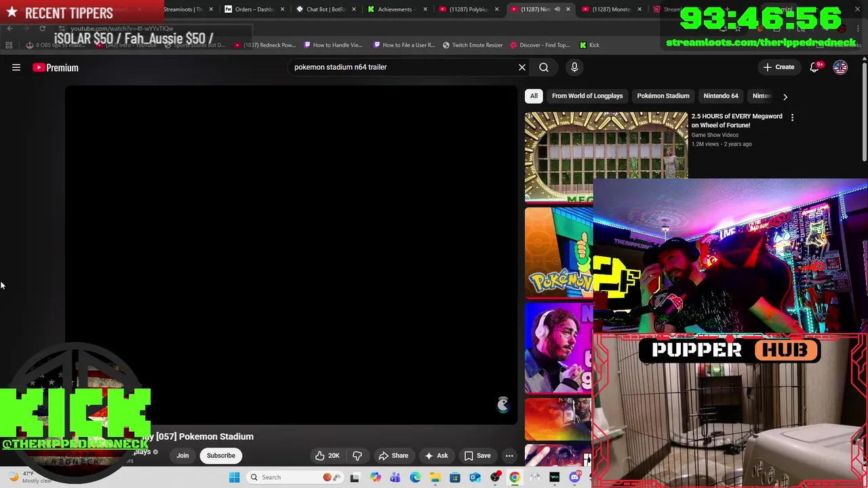Open the How to File a User R... bookmark
The image size is (868, 488).
[x=404, y=45]
